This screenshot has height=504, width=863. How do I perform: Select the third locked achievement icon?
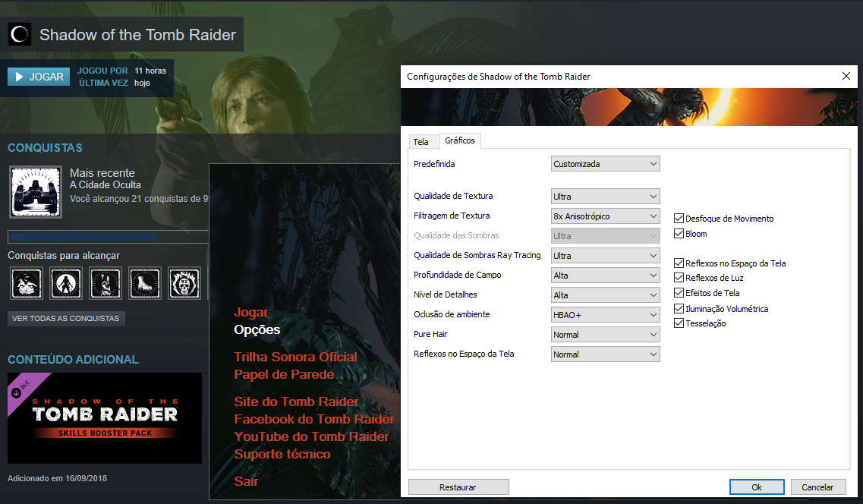click(x=105, y=283)
